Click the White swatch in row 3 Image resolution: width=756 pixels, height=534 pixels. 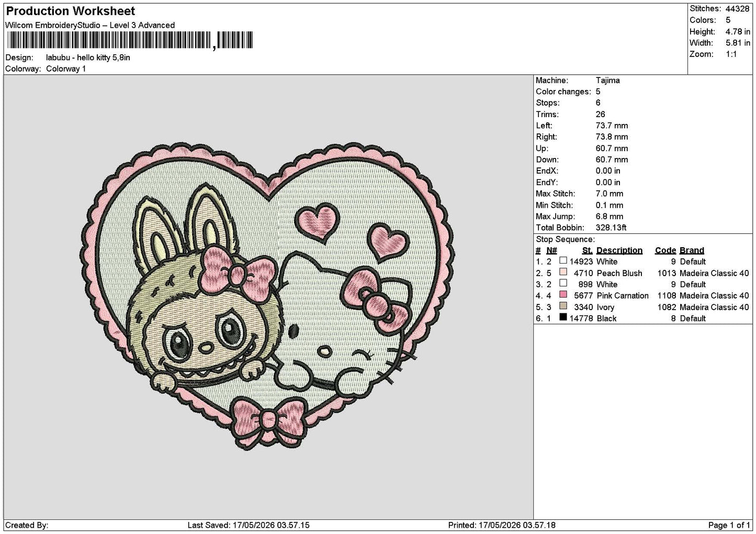(x=563, y=283)
